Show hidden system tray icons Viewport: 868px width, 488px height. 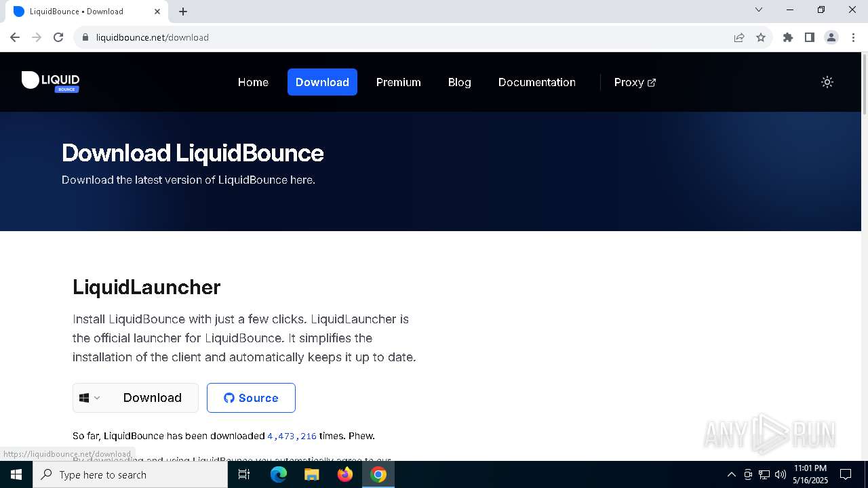click(x=731, y=474)
